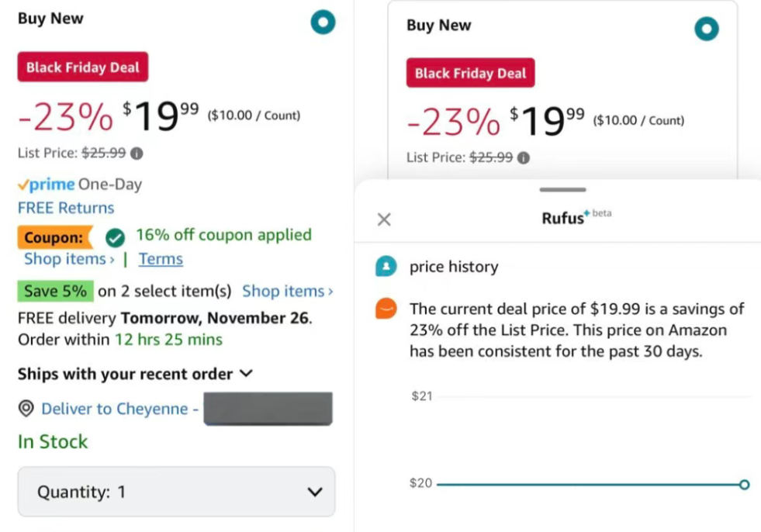Toggle the green coupon applied checkmark
Screen dimensions: 761x532
[x=115, y=237]
